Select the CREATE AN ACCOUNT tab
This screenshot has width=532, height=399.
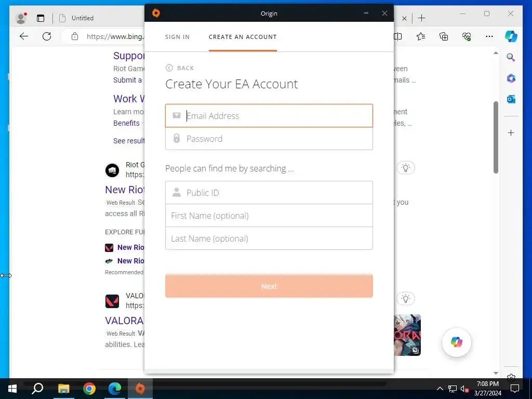(243, 37)
